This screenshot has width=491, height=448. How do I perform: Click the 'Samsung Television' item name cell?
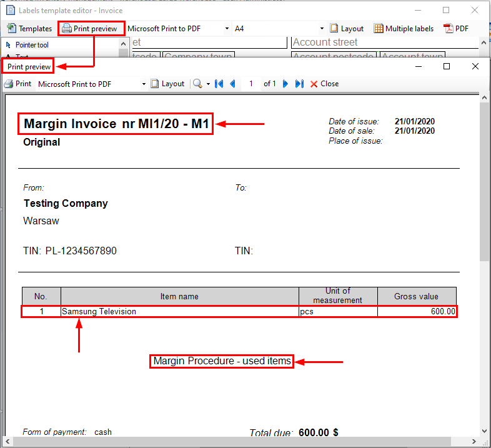(x=180, y=311)
